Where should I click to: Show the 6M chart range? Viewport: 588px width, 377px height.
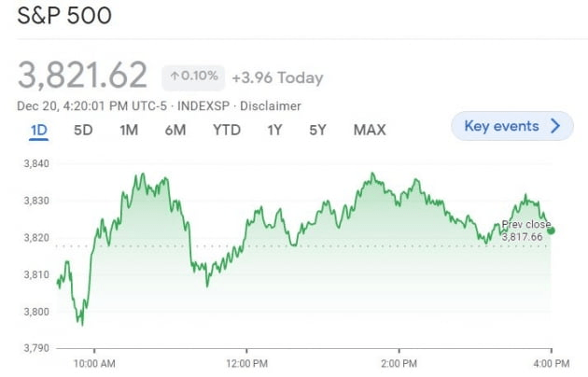pos(175,130)
